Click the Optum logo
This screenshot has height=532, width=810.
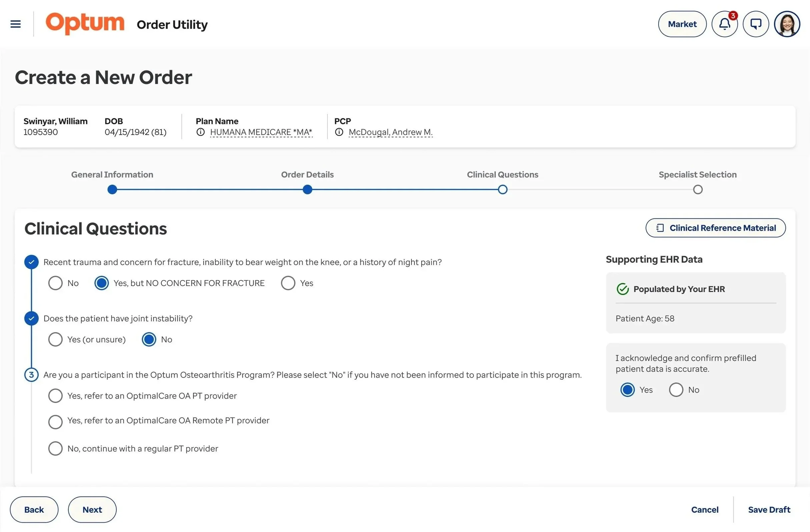point(85,23)
